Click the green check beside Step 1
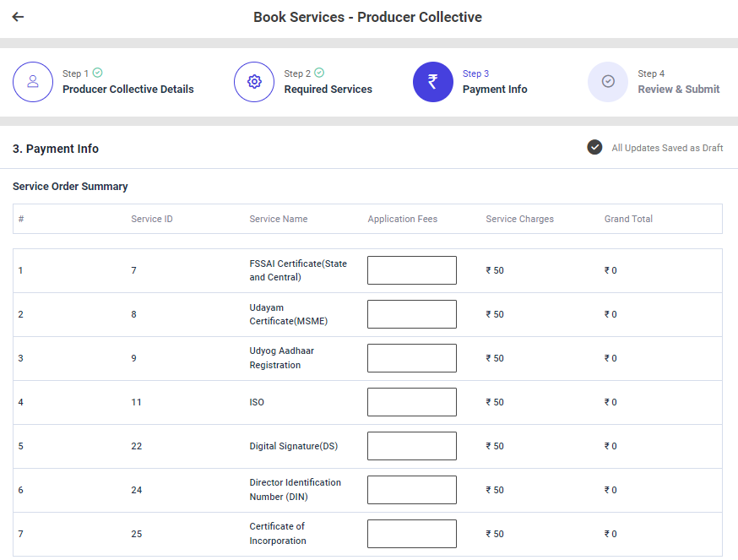The width and height of the screenshot is (738, 560). point(98,73)
